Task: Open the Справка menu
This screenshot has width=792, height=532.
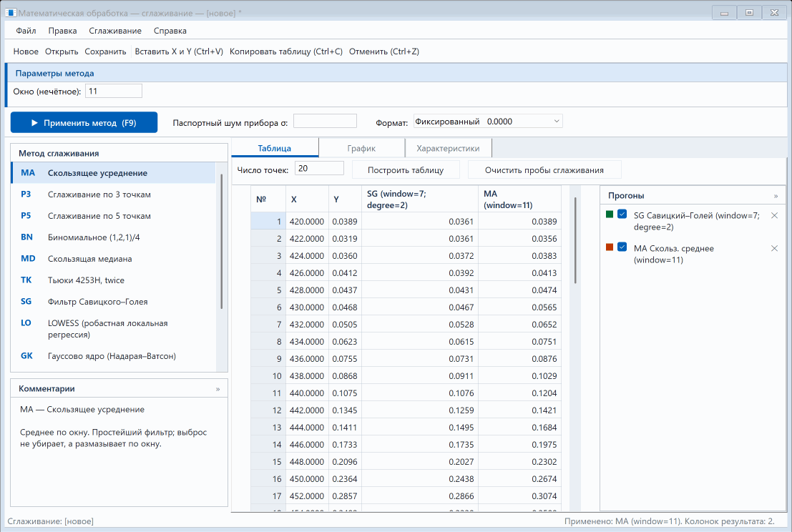Action: [x=170, y=31]
